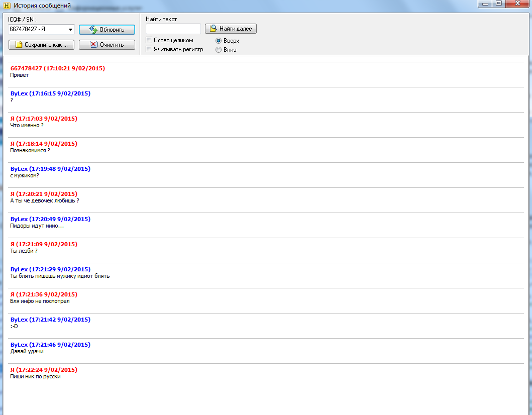Select the Вверх search direction
The image size is (532, 415).
pyautogui.click(x=219, y=41)
